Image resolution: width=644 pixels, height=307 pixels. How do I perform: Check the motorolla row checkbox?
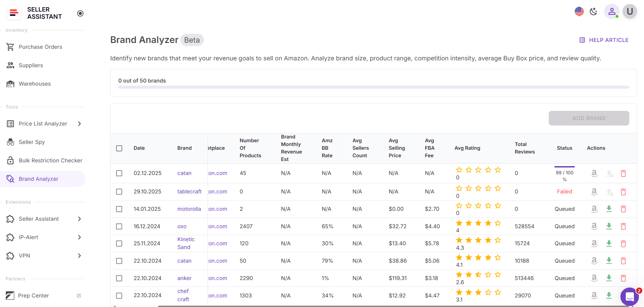[x=119, y=209]
